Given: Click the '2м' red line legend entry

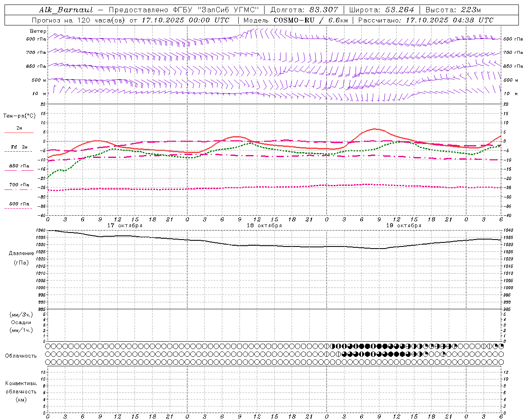Looking at the screenshot, I should point(19,128).
